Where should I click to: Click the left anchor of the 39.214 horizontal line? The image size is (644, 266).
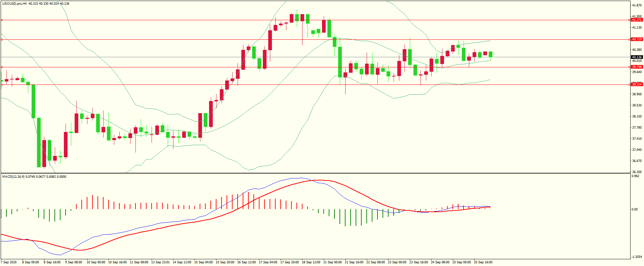click(2, 85)
